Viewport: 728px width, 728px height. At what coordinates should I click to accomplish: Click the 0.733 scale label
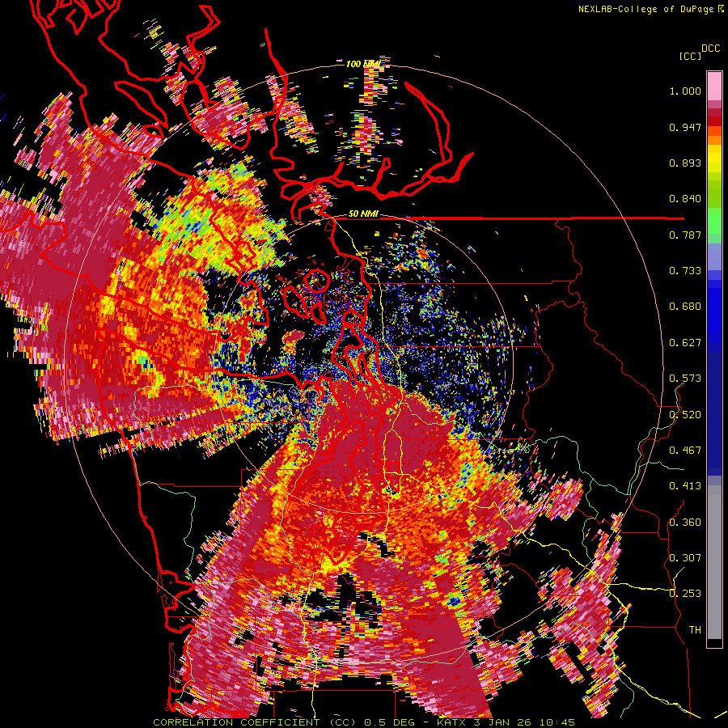pyautogui.click(x=685, y=271)
